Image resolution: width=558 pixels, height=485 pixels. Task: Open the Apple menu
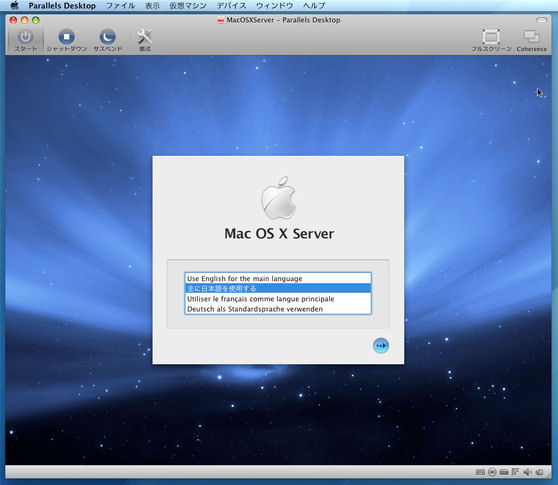coord(15,5)
